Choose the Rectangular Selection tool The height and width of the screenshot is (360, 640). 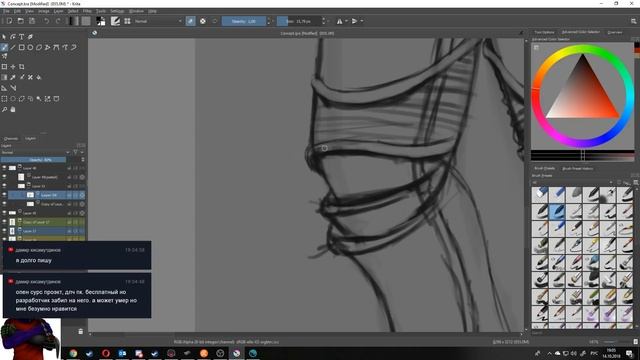pos(4,99)
